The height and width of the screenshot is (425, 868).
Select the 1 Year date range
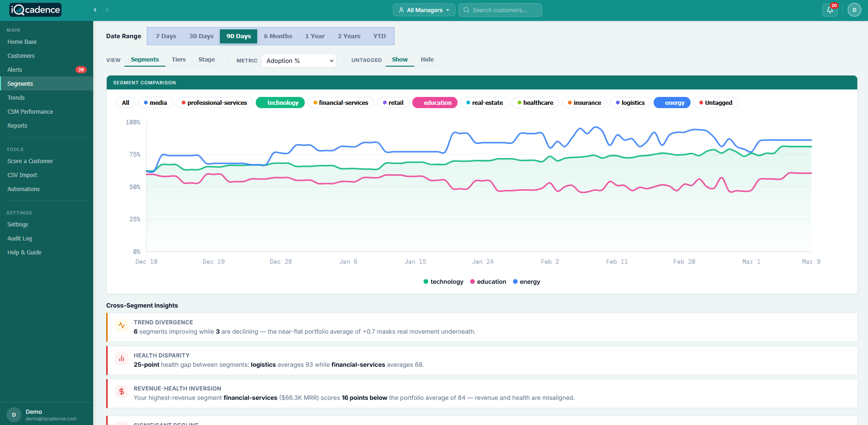(x=314, y=36)
